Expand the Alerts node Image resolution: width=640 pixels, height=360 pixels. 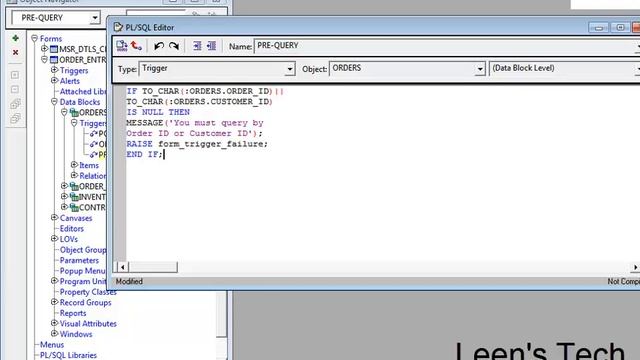tap(54, 80)
